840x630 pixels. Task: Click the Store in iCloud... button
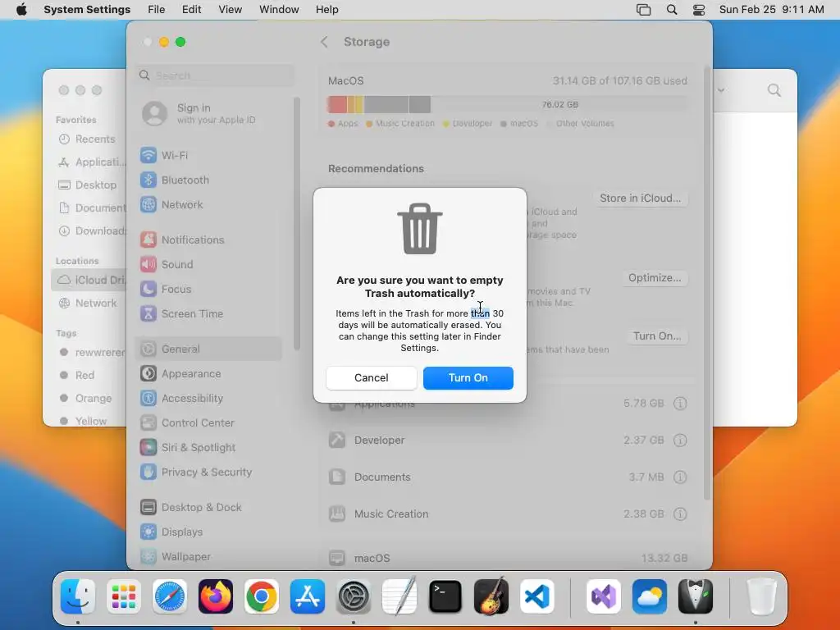point(640,199)
